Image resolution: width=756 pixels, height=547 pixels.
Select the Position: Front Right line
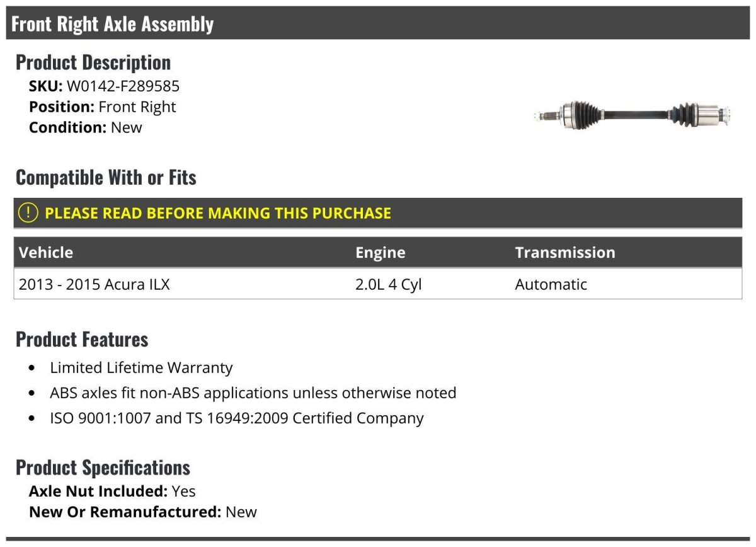pos(103,107)
